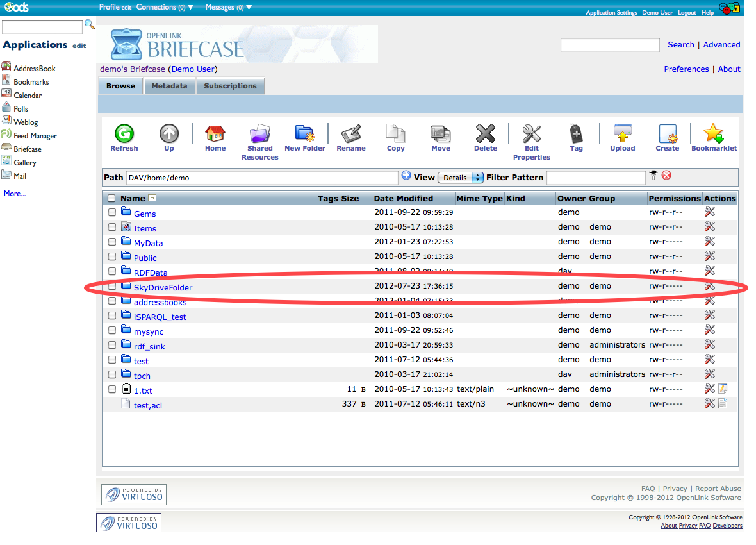
Task: Open the Bookmarklet star icon
Action: [713, 135]
